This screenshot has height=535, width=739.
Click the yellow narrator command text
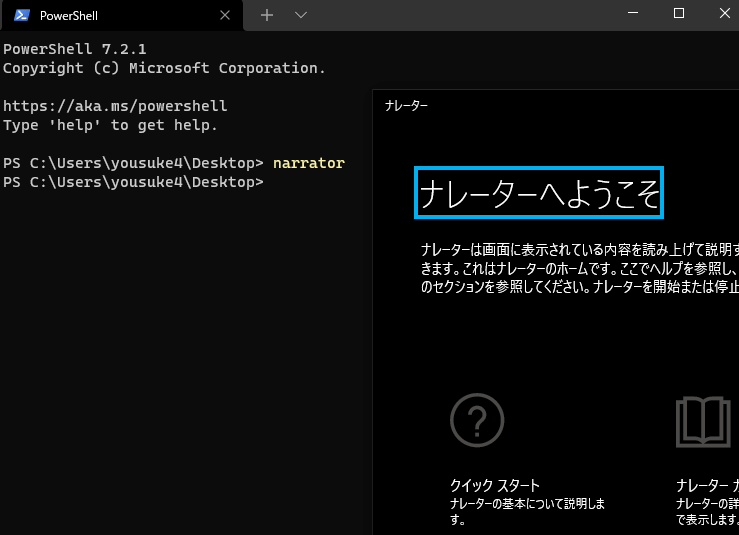tap(309, 163)
